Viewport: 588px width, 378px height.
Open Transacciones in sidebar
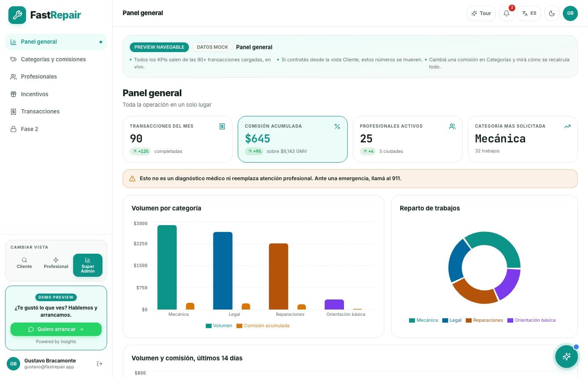(x=56, y=111)
